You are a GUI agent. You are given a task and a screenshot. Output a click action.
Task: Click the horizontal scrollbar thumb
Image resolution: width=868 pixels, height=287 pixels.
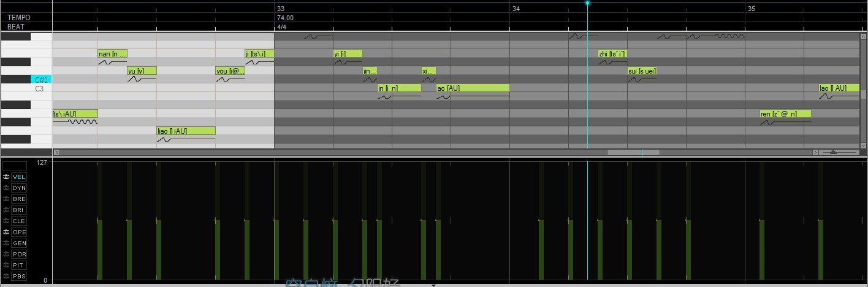pos(633,152)
